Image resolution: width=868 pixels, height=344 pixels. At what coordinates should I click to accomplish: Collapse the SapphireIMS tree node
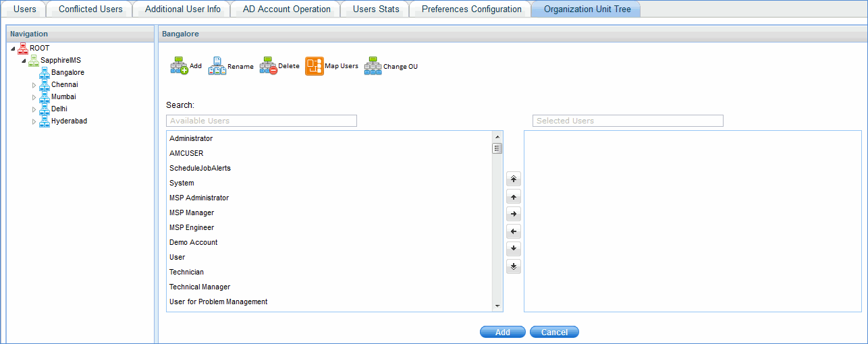(x=24, y=61)
